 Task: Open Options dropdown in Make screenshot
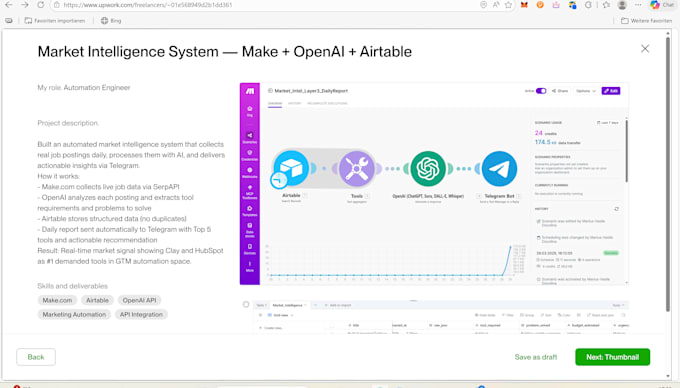586,91
